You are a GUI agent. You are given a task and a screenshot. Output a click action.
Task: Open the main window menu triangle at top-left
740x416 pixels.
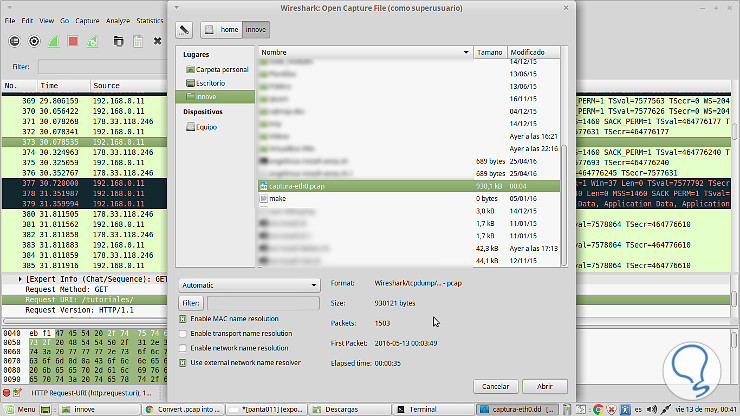click(x=9, y=8)
